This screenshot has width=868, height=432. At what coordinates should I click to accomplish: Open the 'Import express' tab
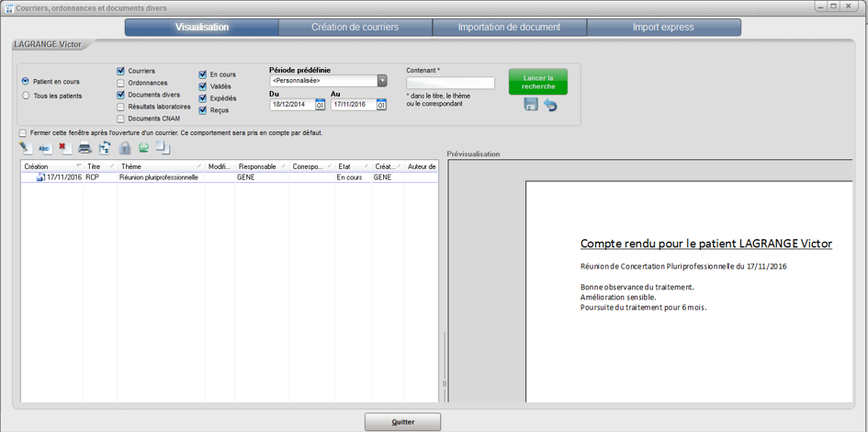point(663,28)
